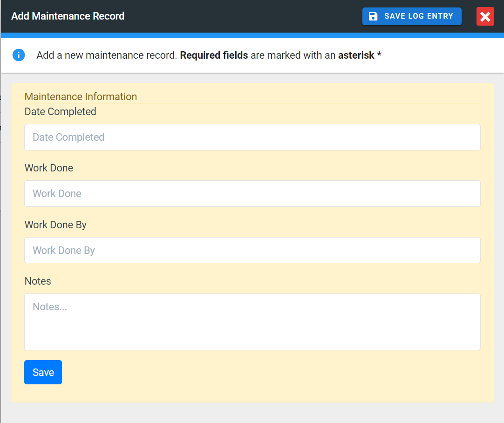The height and width of the screenshot is (423, 504).
Task: Click the Work Done field label
Action: (49, 168)
